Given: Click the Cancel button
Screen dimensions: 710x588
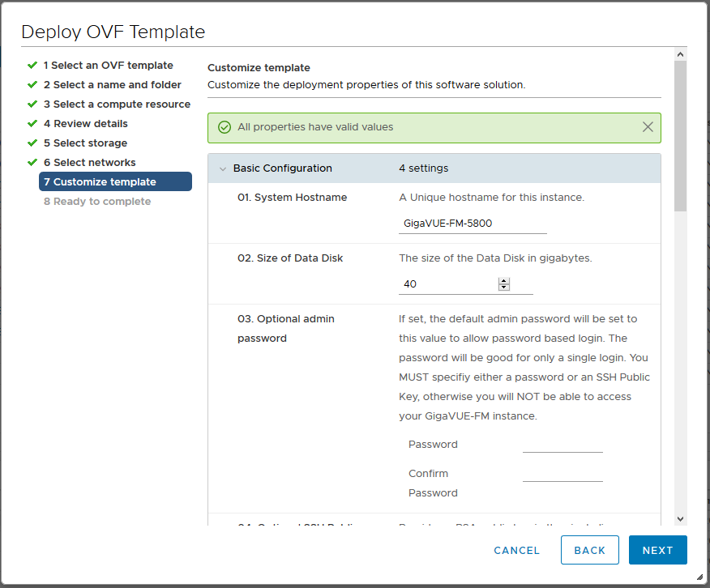Looking at the screenshot, I should pos(516,551).
